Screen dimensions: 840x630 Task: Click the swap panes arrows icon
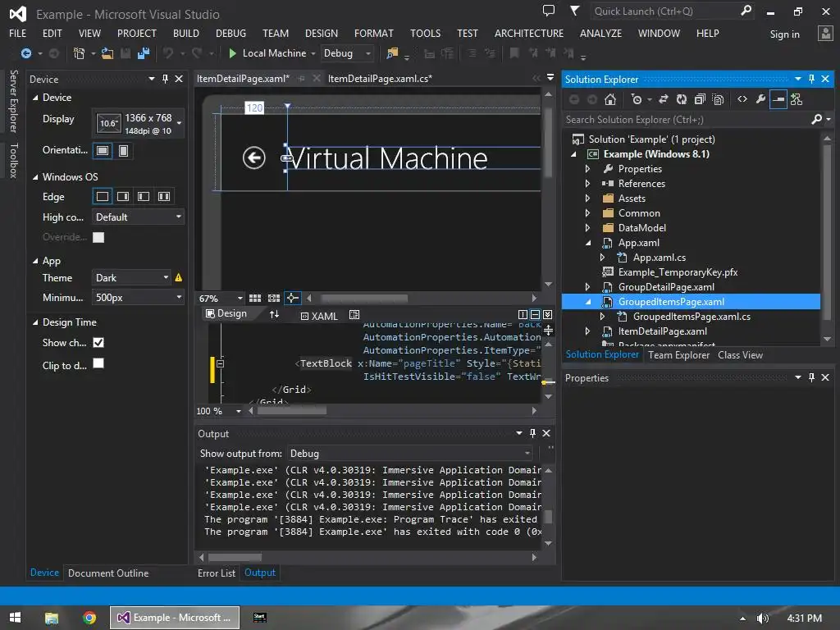274,314
